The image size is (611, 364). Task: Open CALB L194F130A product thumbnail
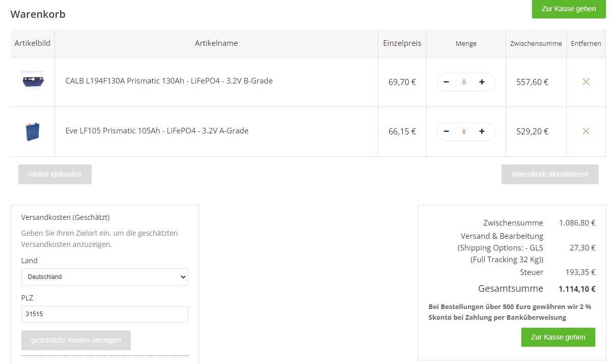pyautogui.click(x=33, y=80)
